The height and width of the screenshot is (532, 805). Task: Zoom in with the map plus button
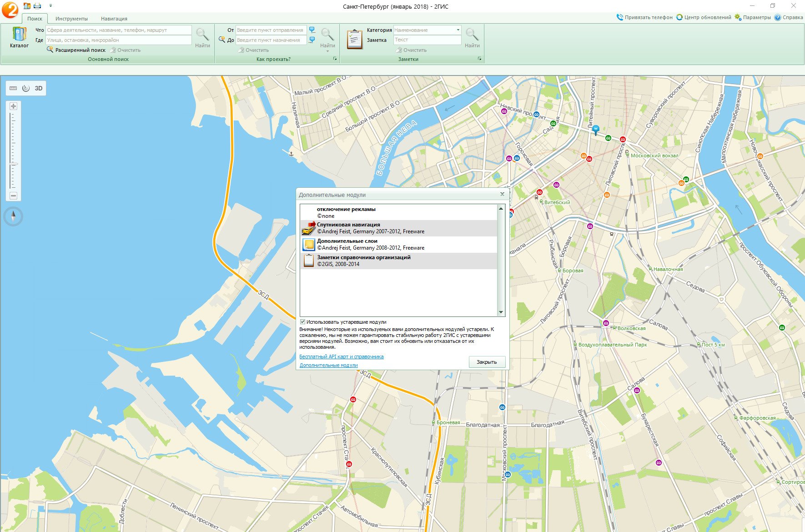click(14, 106)
